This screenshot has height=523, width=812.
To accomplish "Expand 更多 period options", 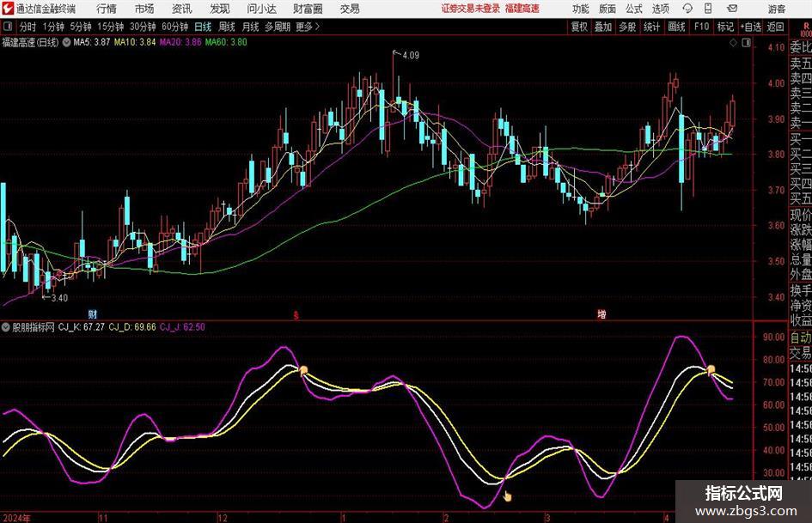I will pos(308,27).
